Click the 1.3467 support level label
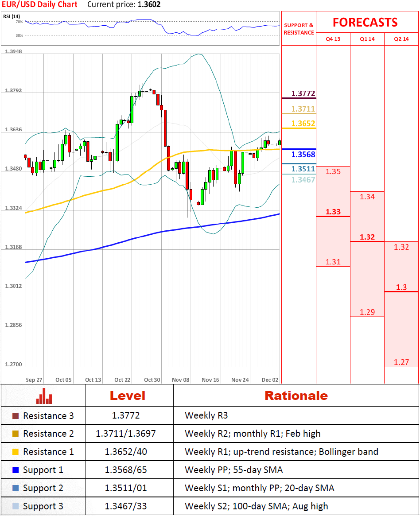Viewport: 420px width, 516px height. [303, 180]
